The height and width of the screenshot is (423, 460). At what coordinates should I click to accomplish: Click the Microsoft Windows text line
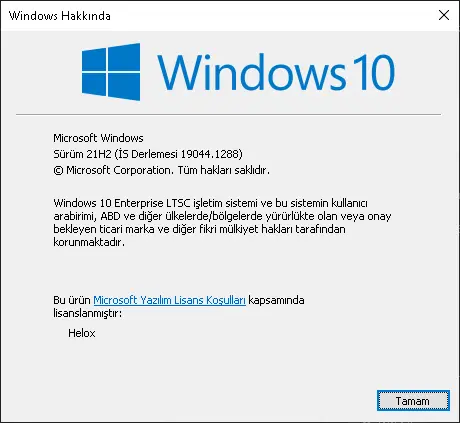98,138
